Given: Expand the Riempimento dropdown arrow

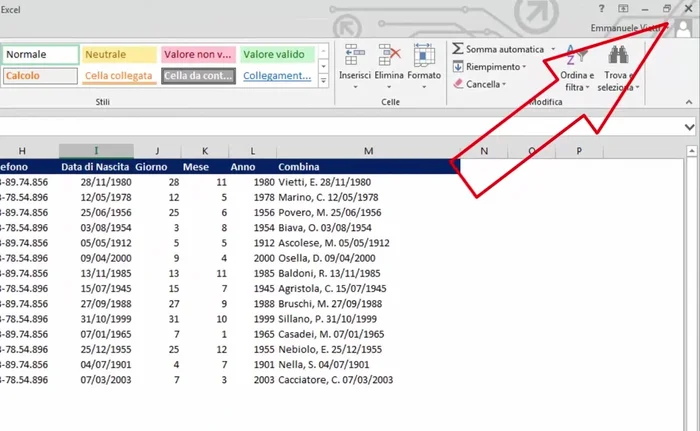Looking at the screenshot, I should (x=524, y=67).
